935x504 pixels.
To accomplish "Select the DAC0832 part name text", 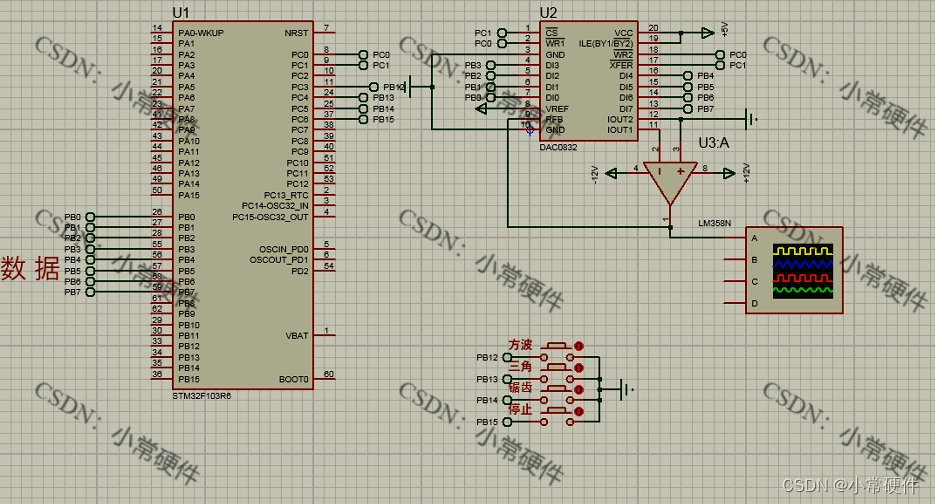I will point(558,147).
